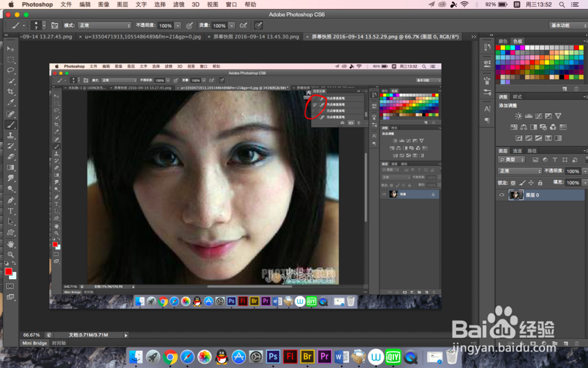
Task: Open the u=3350471913 jpg document tab
Action: (142, 37)
